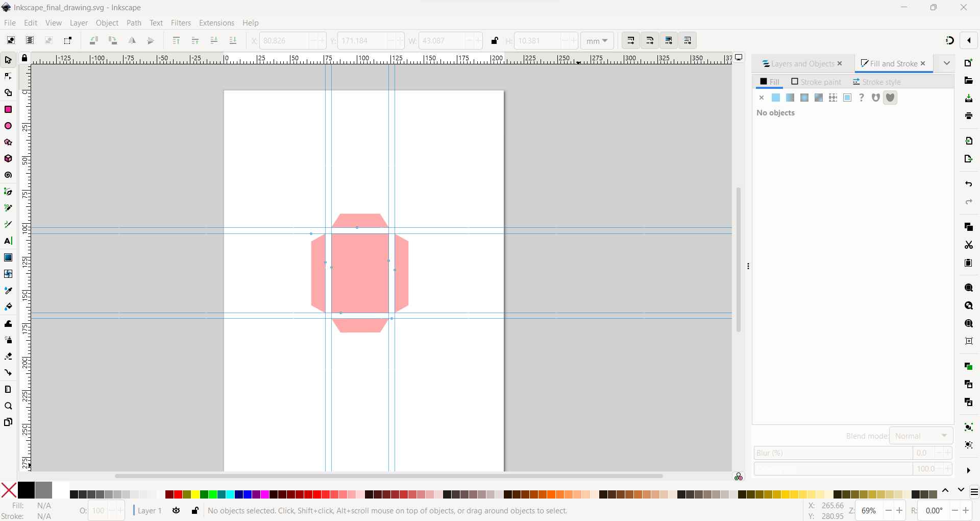Select the Selector arrow tool

(8, 60)
